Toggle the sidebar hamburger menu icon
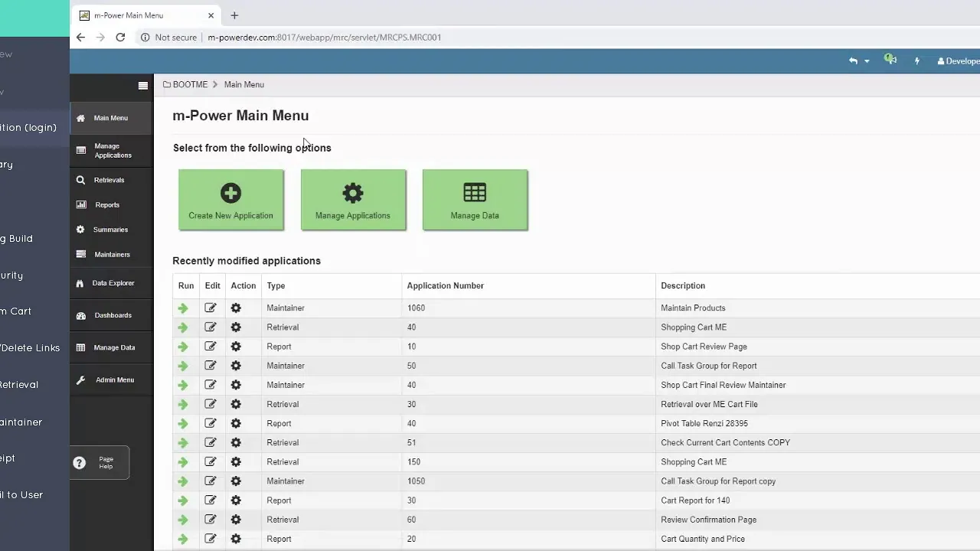980x551 pixels. [x=143, y=86]
